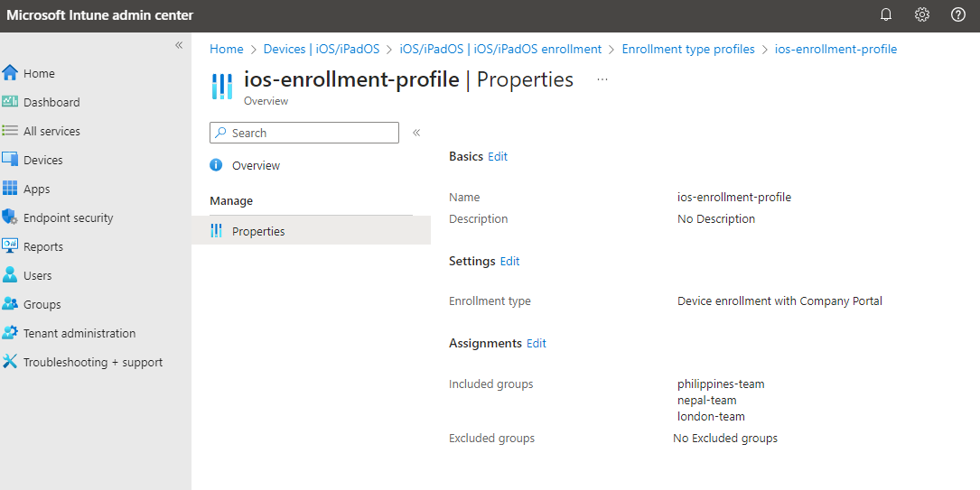Collapse the profile resource menu pane
This screenshot has height=490, width=980.
point(416,133)
